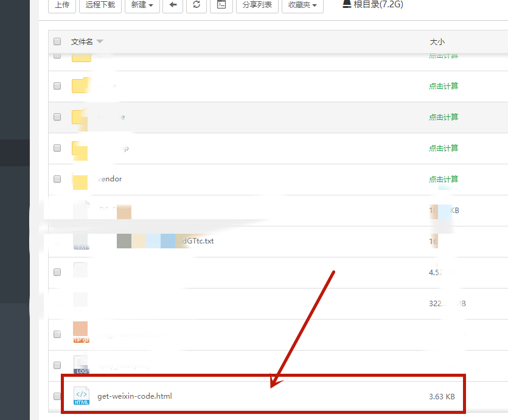Click the LOG file icon
This screenshot has height=420, width=508.
point(81,365)
